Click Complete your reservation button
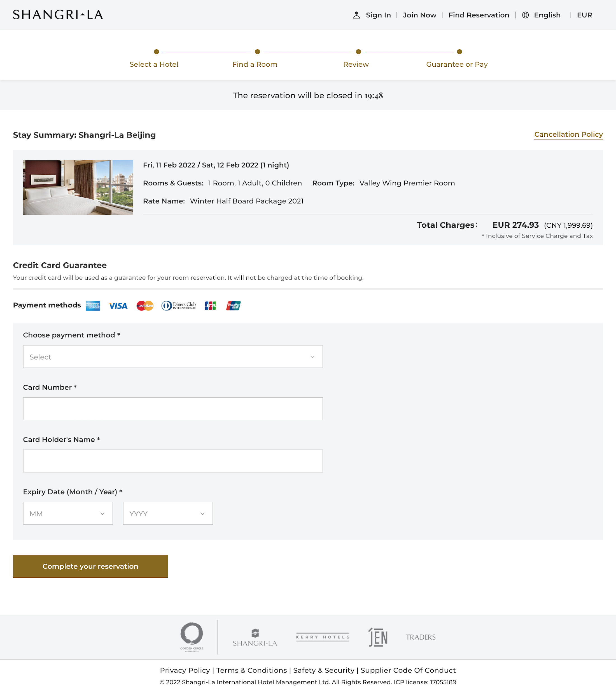 [90, 566]
